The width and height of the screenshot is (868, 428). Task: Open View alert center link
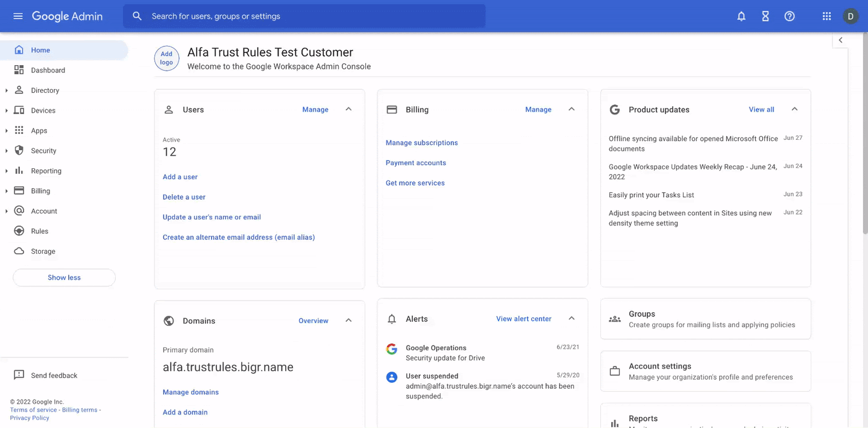pos(524,319)
